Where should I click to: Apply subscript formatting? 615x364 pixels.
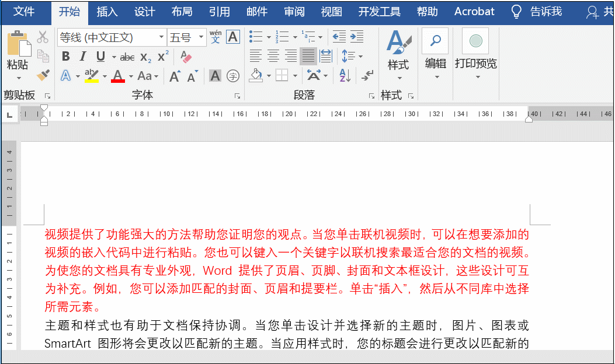click(145, 57)
